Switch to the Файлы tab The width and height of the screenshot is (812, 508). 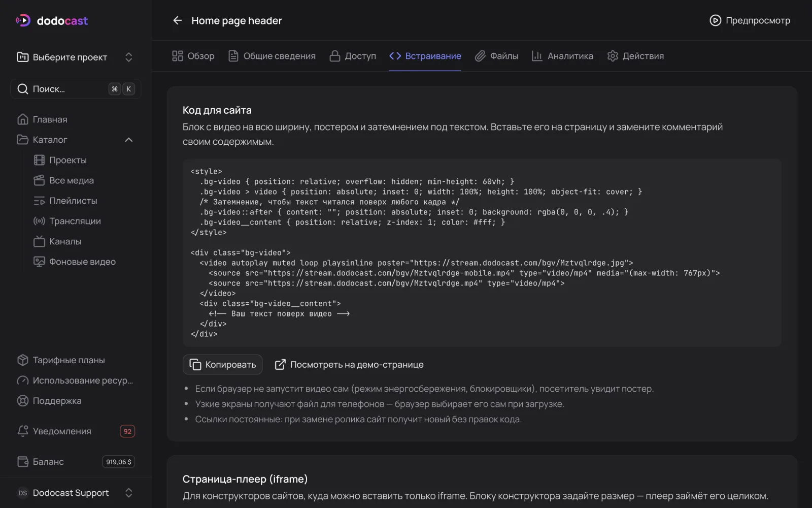click(x=496, y=56)
